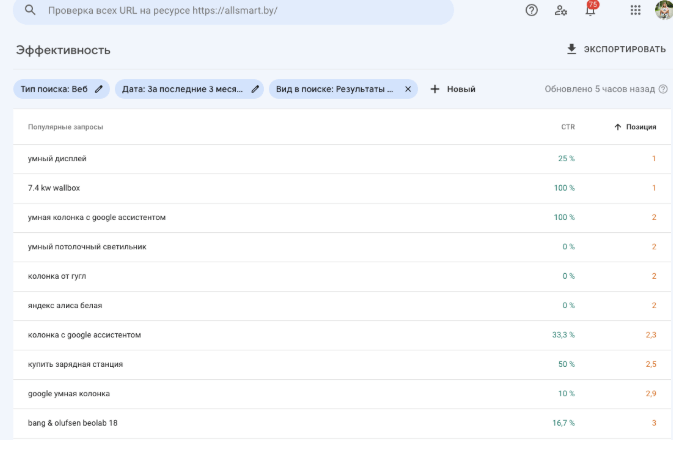Click the account avatar picture
The image size is (679, 449).
[664, 10]
